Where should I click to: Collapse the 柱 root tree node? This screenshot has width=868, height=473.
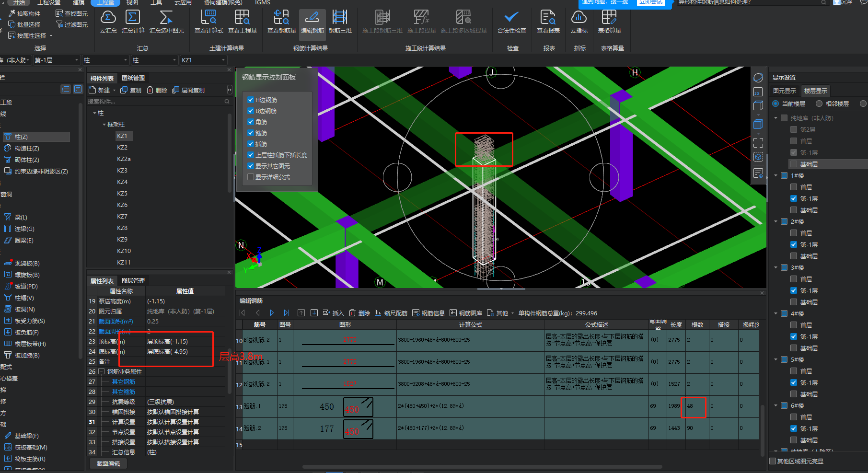pyautogui.click(x=95, y=113)
